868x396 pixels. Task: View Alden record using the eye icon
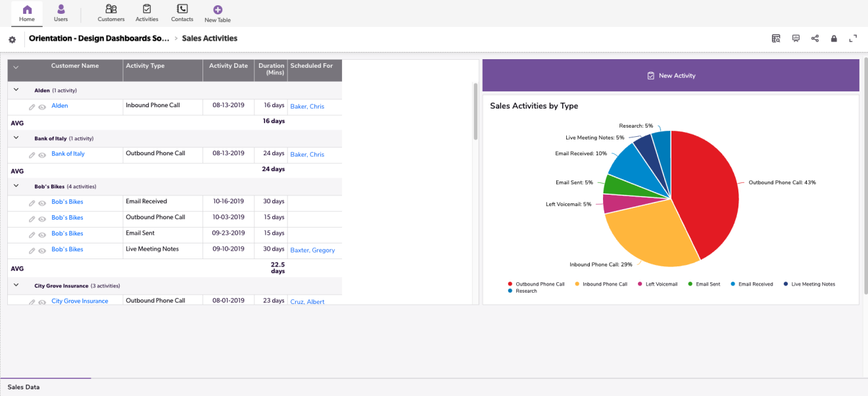tap(42, 107)
